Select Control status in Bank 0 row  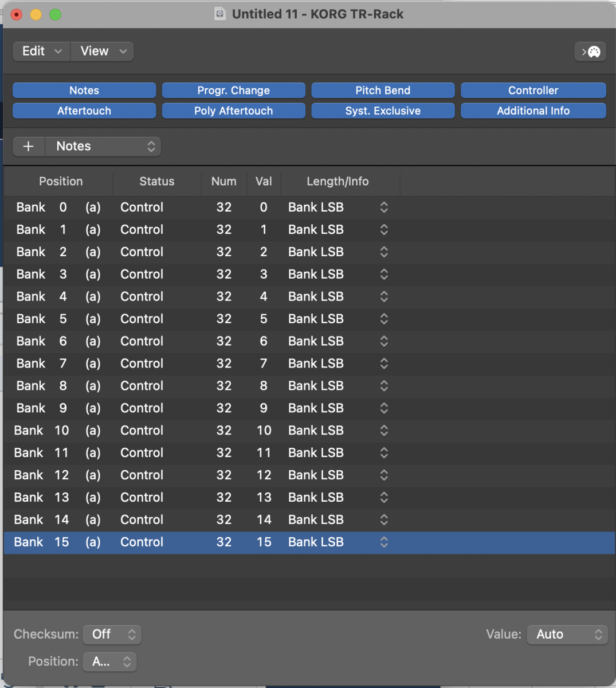[142, 208]
